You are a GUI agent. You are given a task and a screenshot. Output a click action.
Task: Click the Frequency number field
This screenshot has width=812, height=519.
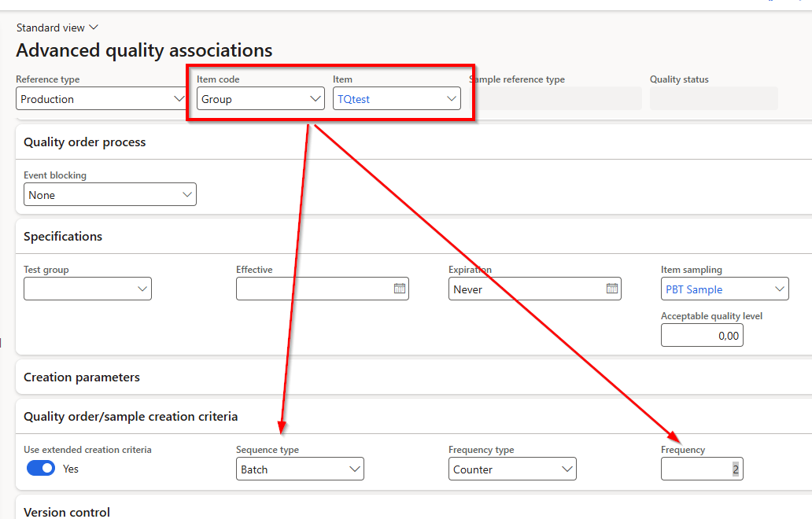(x=701, y=469)
